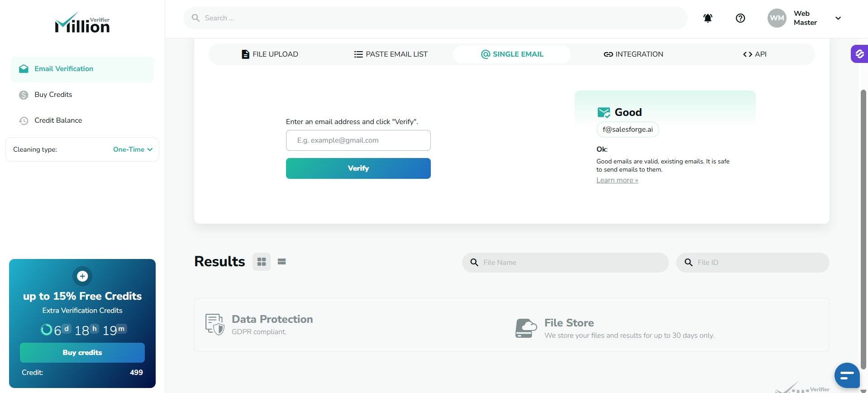
Task: Click the Data Protection shield icon
Action: [215, 325]
